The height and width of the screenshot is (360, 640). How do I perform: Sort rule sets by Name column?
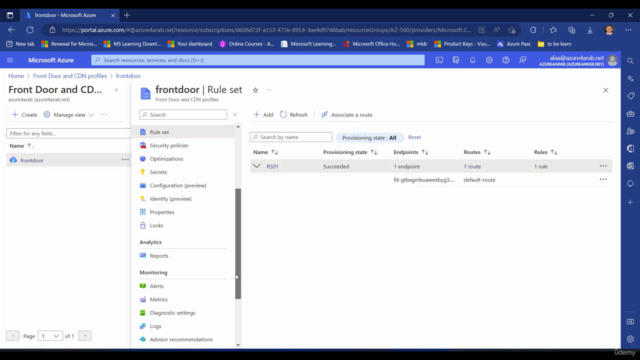point(265,152)
